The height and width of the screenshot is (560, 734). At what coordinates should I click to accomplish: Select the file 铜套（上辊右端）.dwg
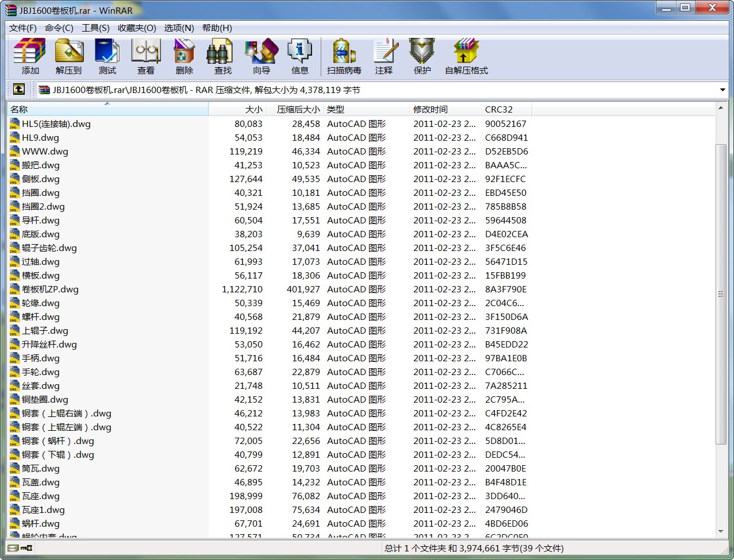tap(67, 413)
